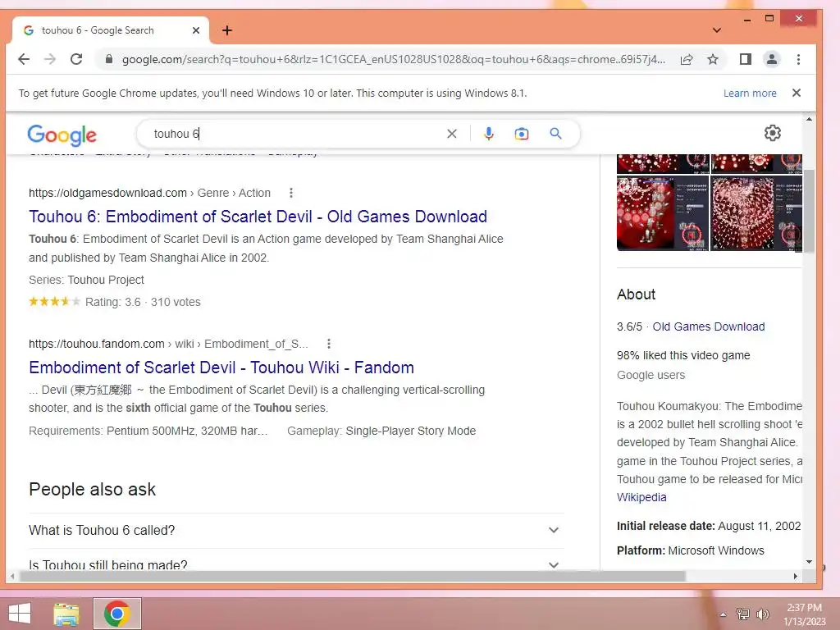The image size is (840, 630).
Task: Open the site padlock info icon
Action: tap(109, 59)
